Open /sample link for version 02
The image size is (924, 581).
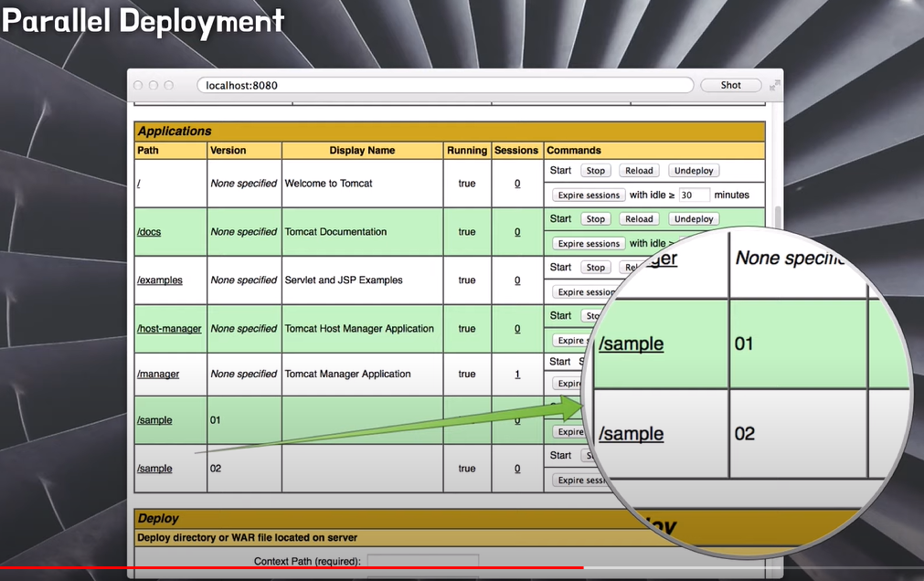point(154,469)
